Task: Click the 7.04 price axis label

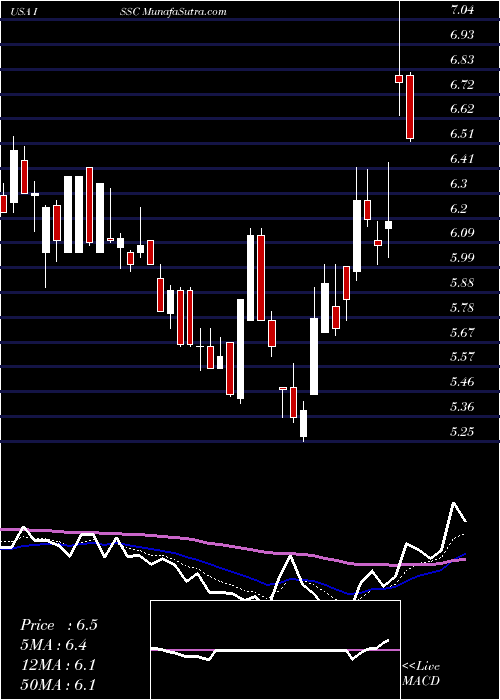Action: click(462, 11)
